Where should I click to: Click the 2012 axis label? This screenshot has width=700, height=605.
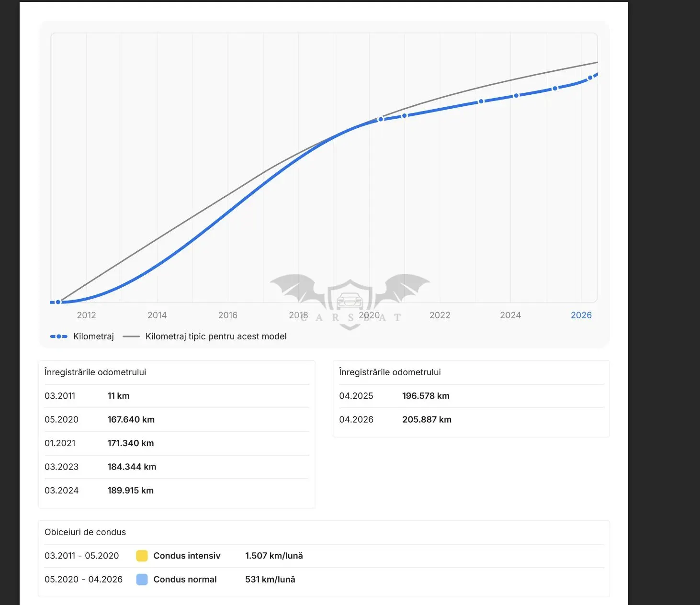[86, 315]
